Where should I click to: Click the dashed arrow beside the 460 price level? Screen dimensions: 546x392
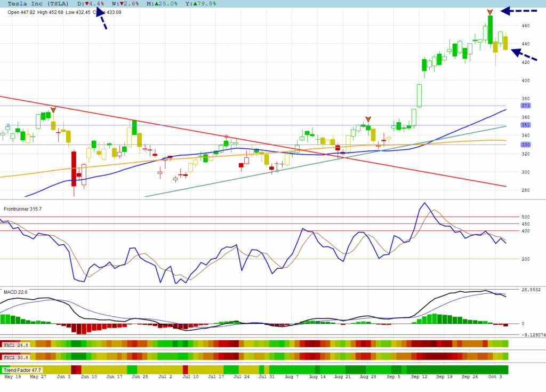[x=519, y=10]
